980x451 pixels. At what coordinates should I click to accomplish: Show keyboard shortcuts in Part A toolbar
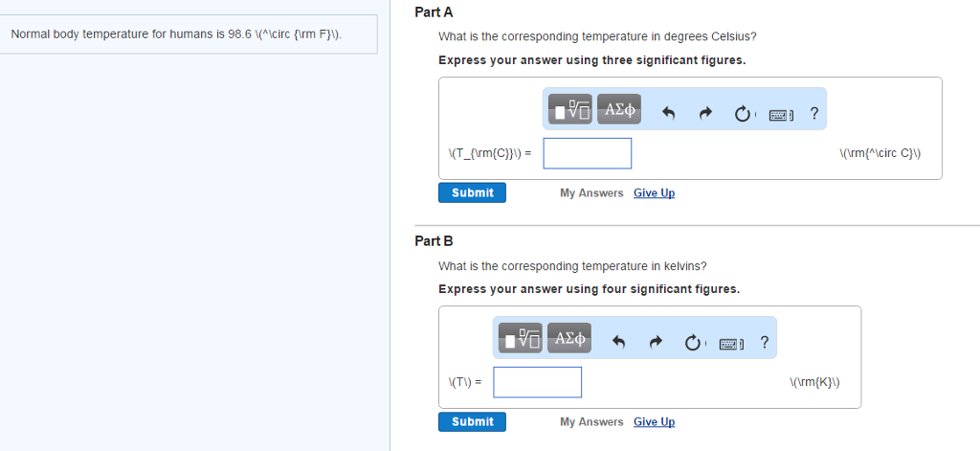pyautogui.click(x=778, y=115)
